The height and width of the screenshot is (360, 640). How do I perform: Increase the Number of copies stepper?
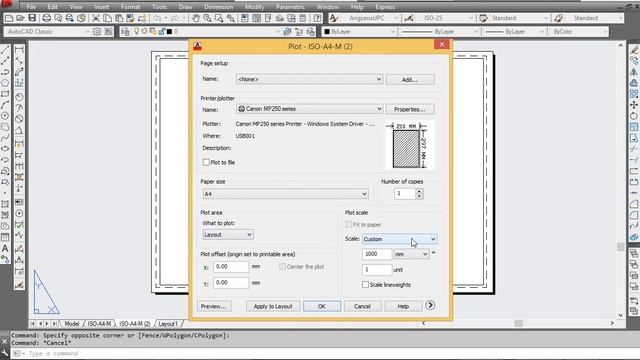pyautogui.click(x=419, y=191)
